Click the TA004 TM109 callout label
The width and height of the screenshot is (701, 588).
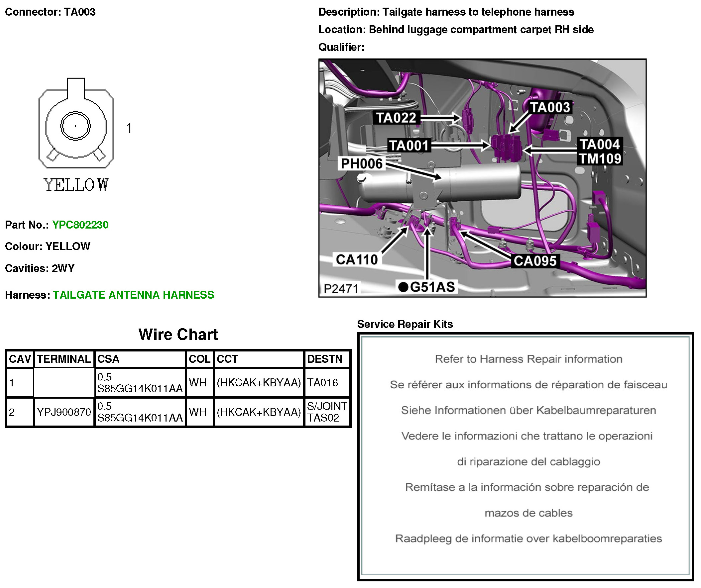tap(600, 152)
